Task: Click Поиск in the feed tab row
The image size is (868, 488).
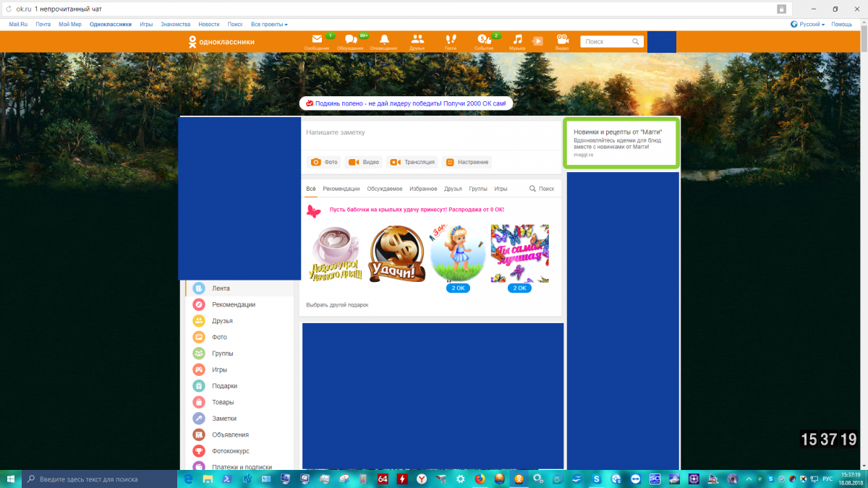Action: coord(542,189)
